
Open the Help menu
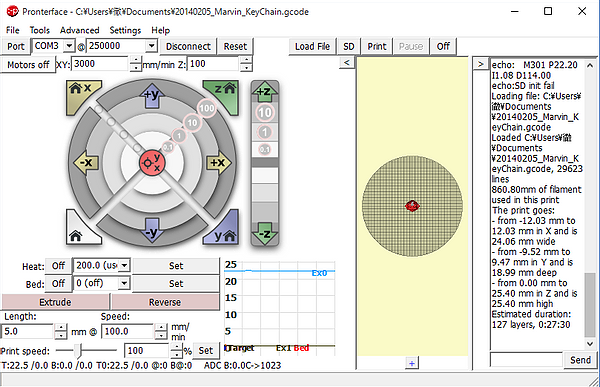pos(160,30)
